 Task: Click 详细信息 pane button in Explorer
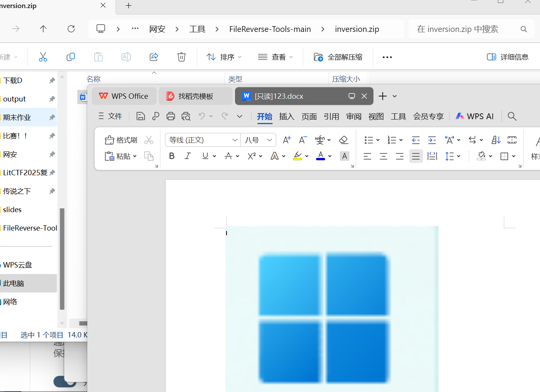coord(508,57)
